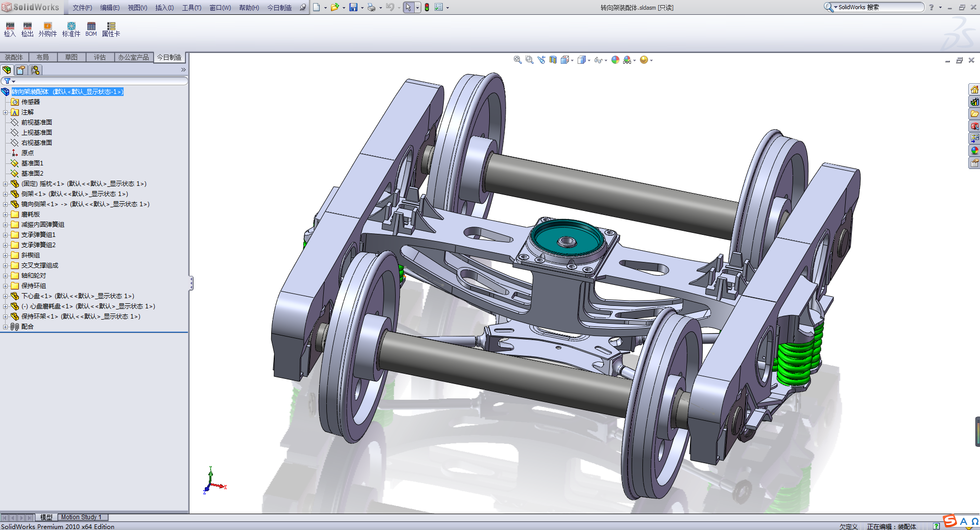Open the BOM tool
This screenshot has width=980, height=530.
[91, 29]
